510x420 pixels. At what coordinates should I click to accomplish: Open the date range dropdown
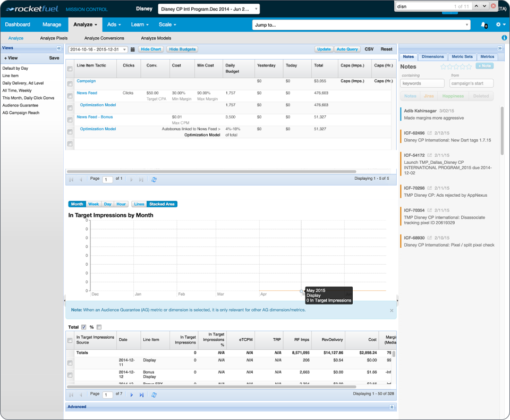coord(98,49)
